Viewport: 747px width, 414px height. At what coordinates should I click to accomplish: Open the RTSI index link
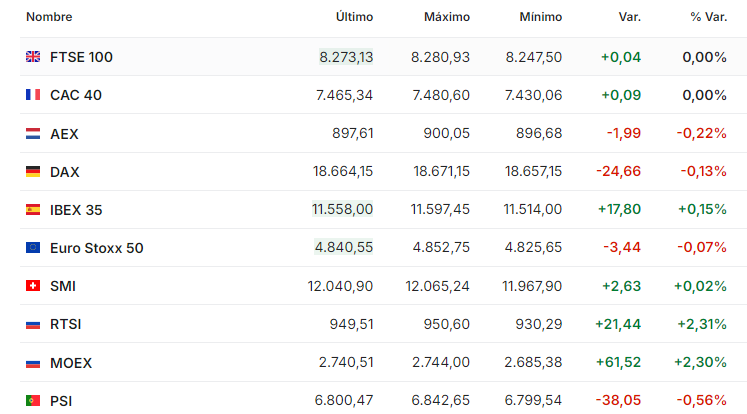[66, 324]
